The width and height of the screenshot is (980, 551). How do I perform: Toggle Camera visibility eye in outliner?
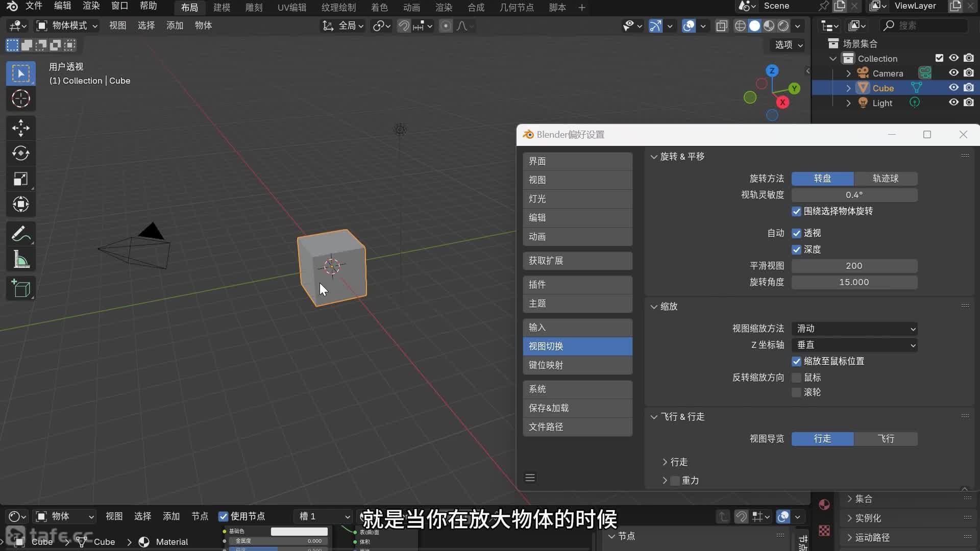(x=953, y=73)
